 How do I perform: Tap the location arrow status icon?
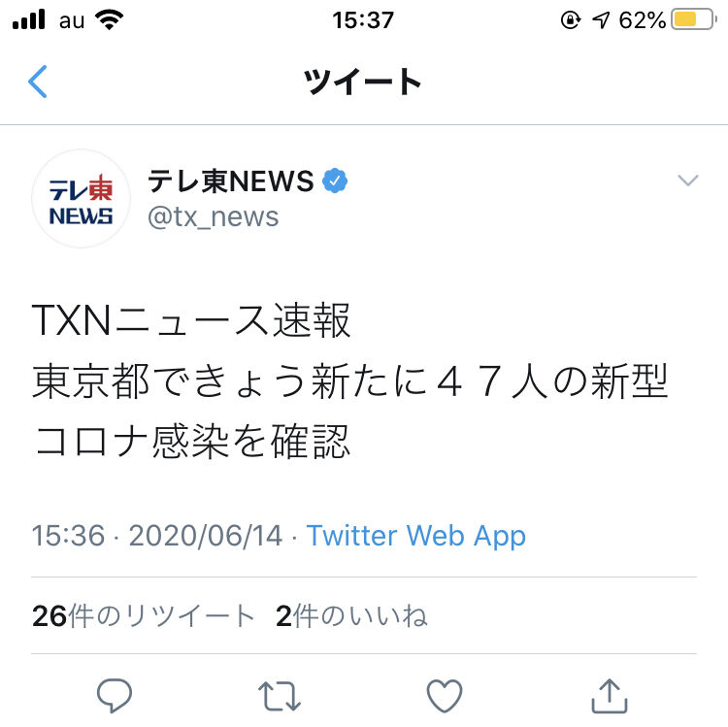click(600, 20)
